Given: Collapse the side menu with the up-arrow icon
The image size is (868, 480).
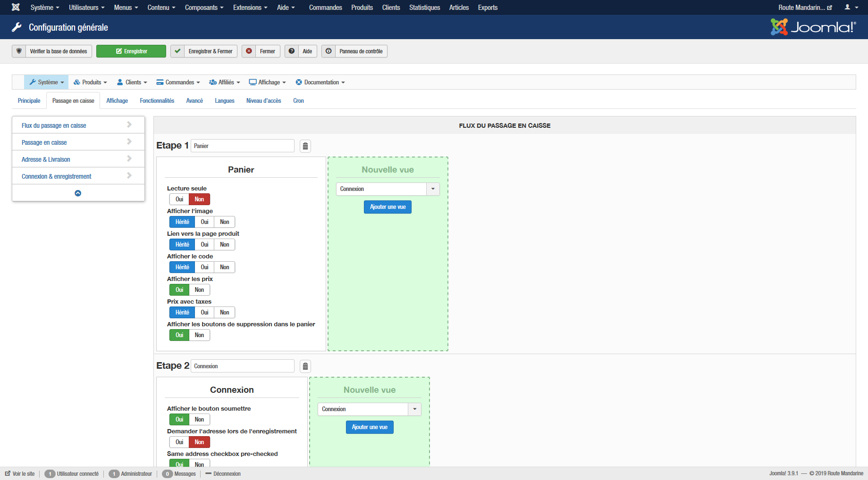Looking at the screenshot, I should pyautogui.click(x=78, y=193).
